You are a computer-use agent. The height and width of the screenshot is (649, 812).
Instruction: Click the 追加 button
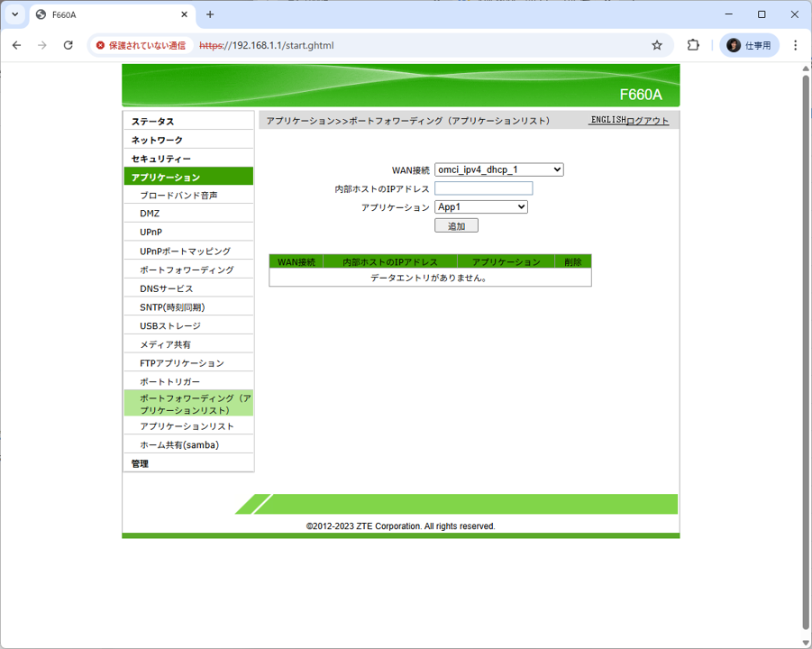click(x=456, y=226)
